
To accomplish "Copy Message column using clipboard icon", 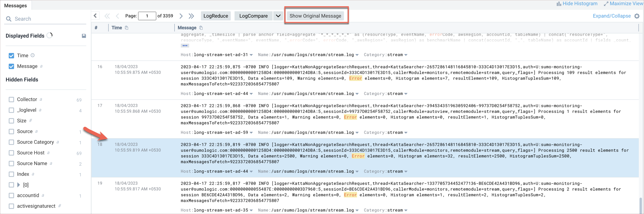I will pyautogui.click(x=201, y=28).
